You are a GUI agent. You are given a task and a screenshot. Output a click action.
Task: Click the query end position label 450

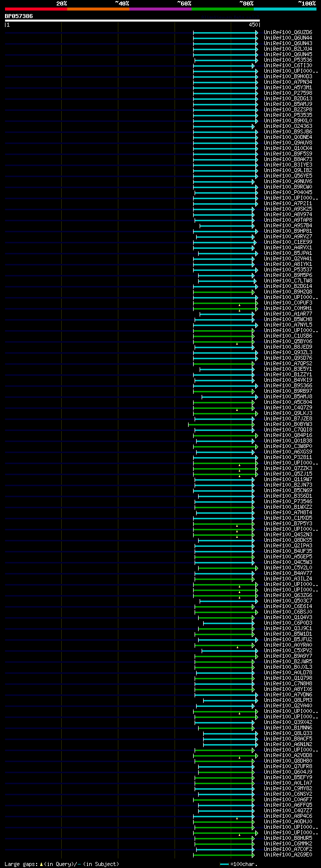click(253, 25)
